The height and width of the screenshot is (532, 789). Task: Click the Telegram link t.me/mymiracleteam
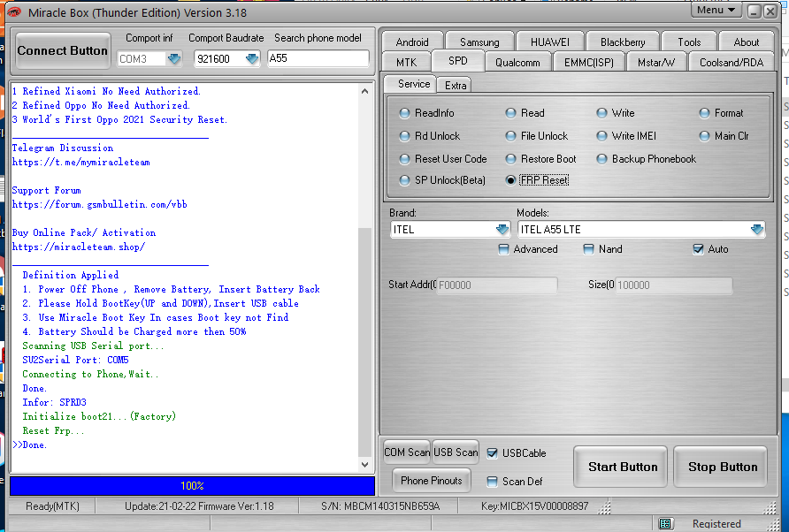click(81, 163)
